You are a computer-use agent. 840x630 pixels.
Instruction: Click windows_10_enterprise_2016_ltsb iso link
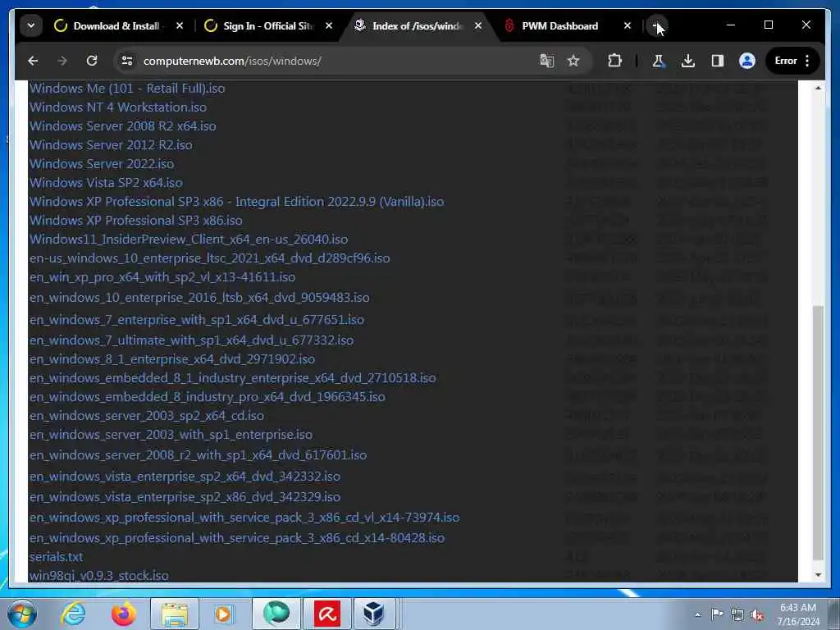coord(199,297)
